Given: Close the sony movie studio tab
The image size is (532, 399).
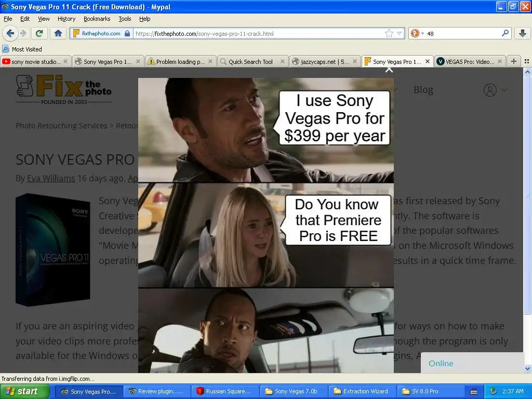Looking at the screenshot, I should point(66,61).
